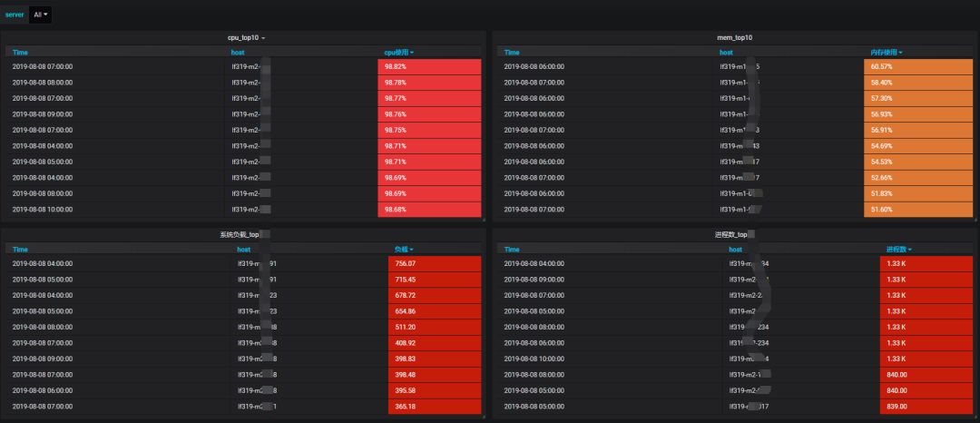Click the Time header in 进程数 table
This screenshot has height=423, width=980.
pyautogui.click(x=511, y=250)
